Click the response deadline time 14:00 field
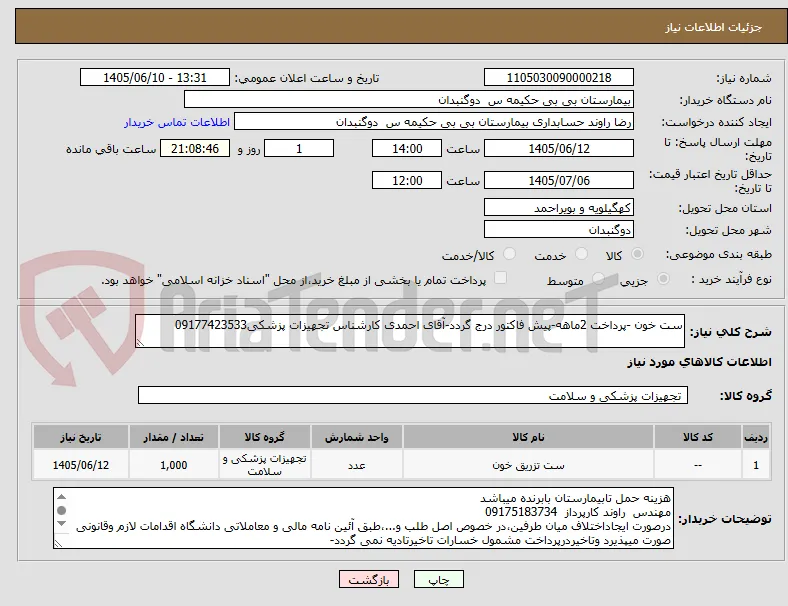Viewport: 788px width, 606px height. click(407, 149)
